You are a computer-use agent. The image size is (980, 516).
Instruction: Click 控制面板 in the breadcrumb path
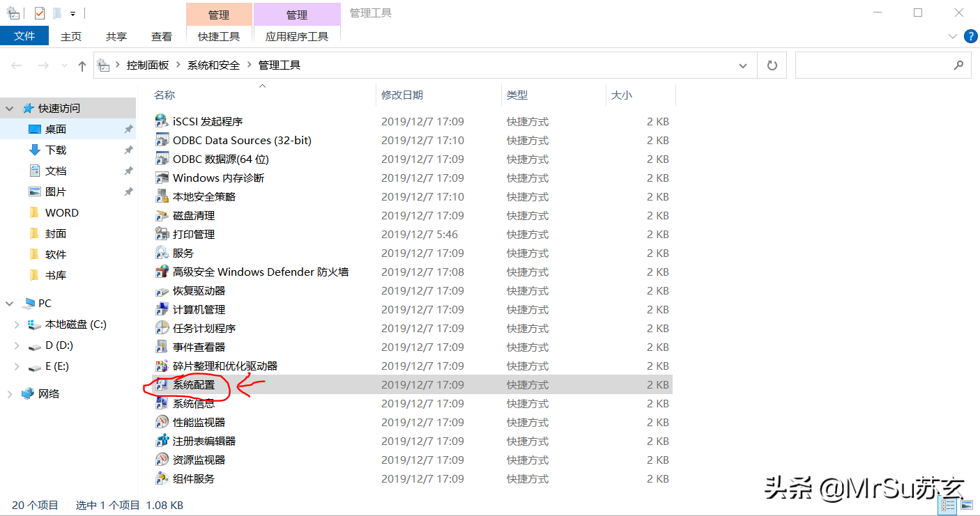tap(148, 65)
